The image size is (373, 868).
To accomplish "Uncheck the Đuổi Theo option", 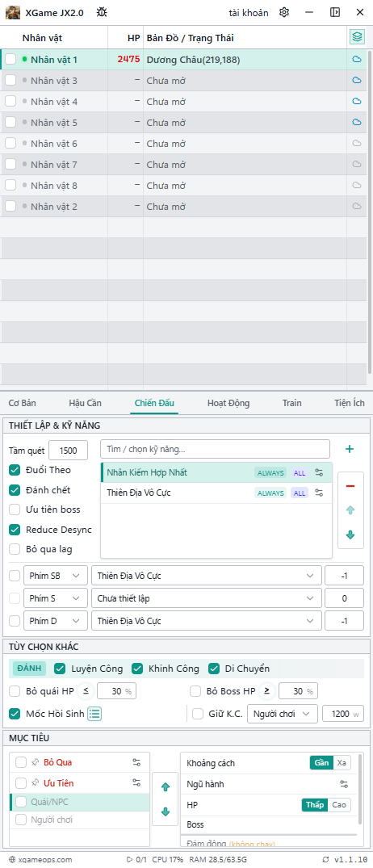I will click(x=15, y=470).
